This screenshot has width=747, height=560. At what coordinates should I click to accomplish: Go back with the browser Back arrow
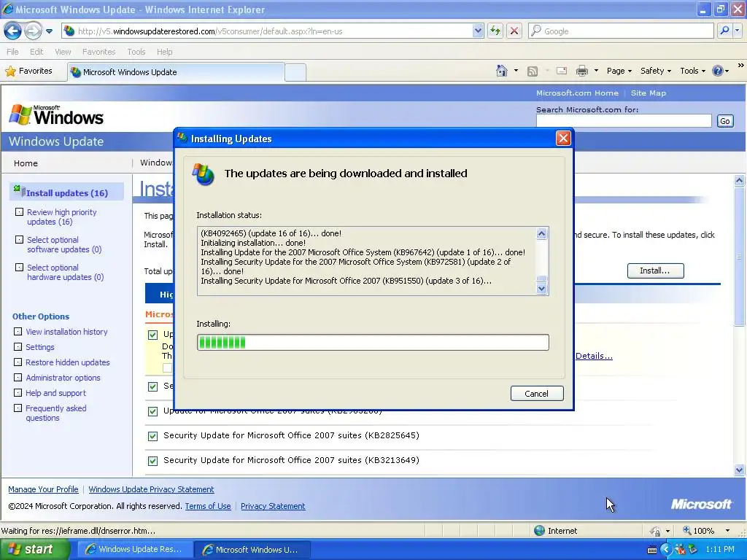click(x=12, y=31)
